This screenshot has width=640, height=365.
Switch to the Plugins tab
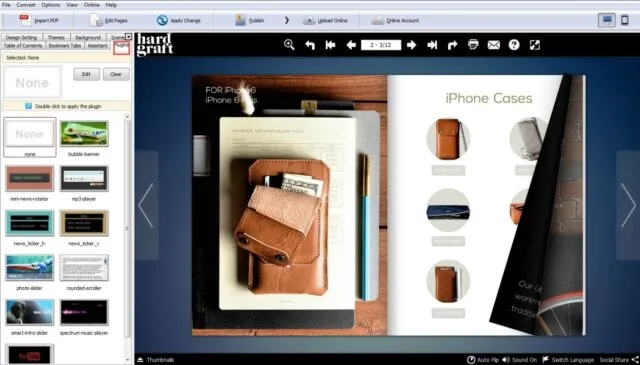[x=122, y=47]
